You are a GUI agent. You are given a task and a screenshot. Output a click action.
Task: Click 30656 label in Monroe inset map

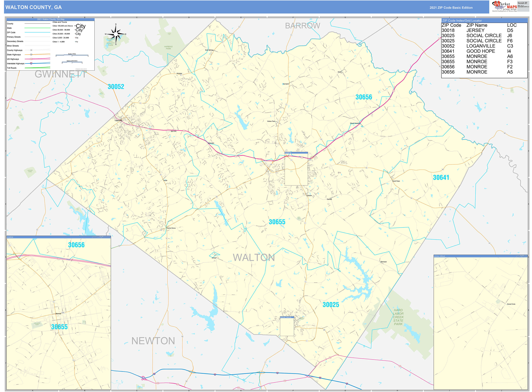coord(76,245)
